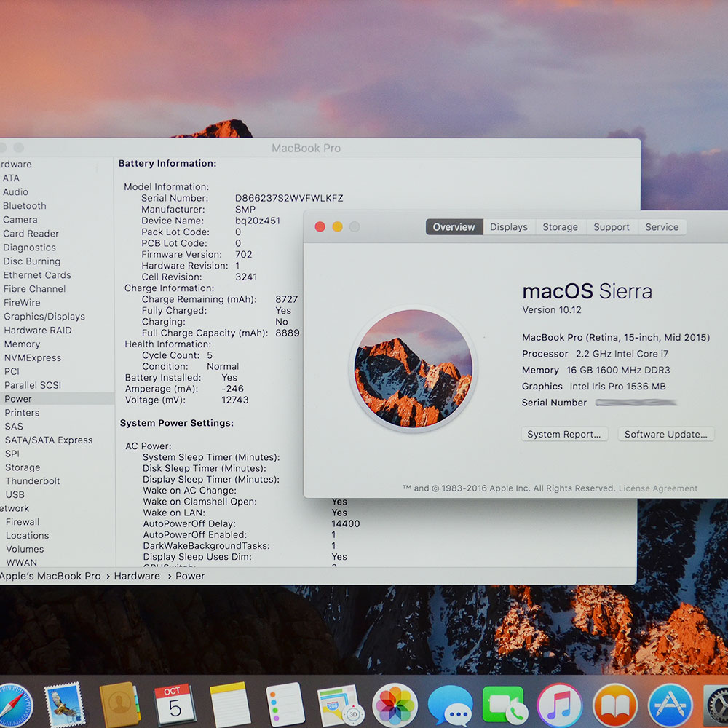Open Safari from the Dock

point(15,705)
